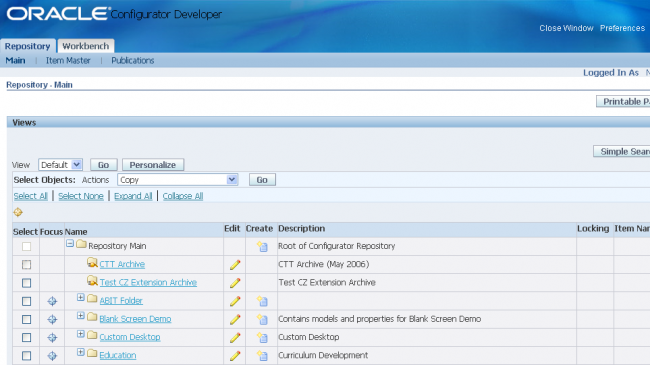Screen dimensions: 650x365
Task: Switch to the Workbench tab
Action: 86,46
